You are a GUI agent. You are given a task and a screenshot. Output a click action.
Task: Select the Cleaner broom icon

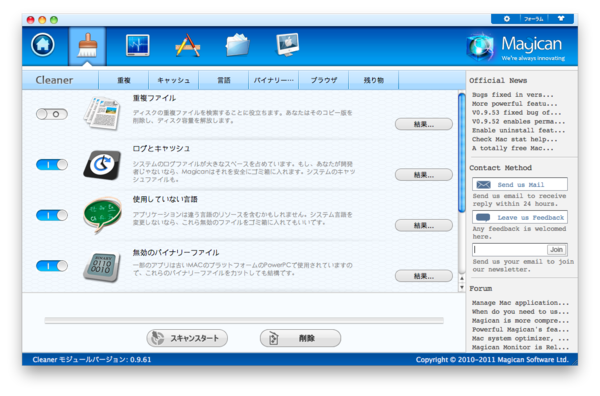coord(87,46)
